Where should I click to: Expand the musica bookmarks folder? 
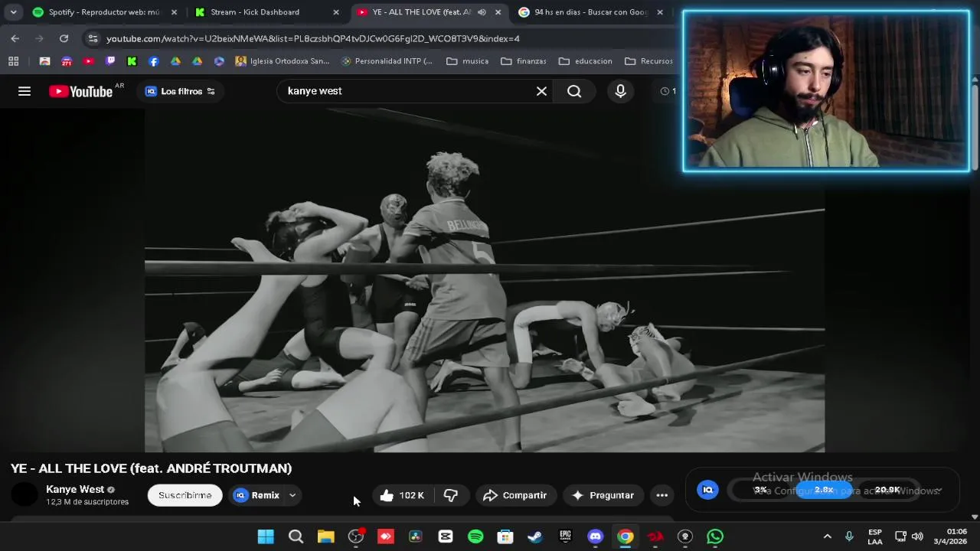pos(468,61)
